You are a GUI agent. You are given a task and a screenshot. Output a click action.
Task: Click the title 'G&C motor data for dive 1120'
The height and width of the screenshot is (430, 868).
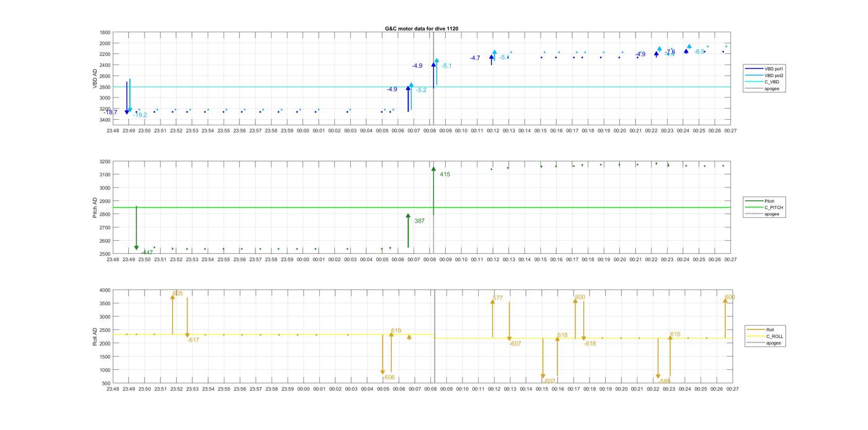click(x=422, y=29)
